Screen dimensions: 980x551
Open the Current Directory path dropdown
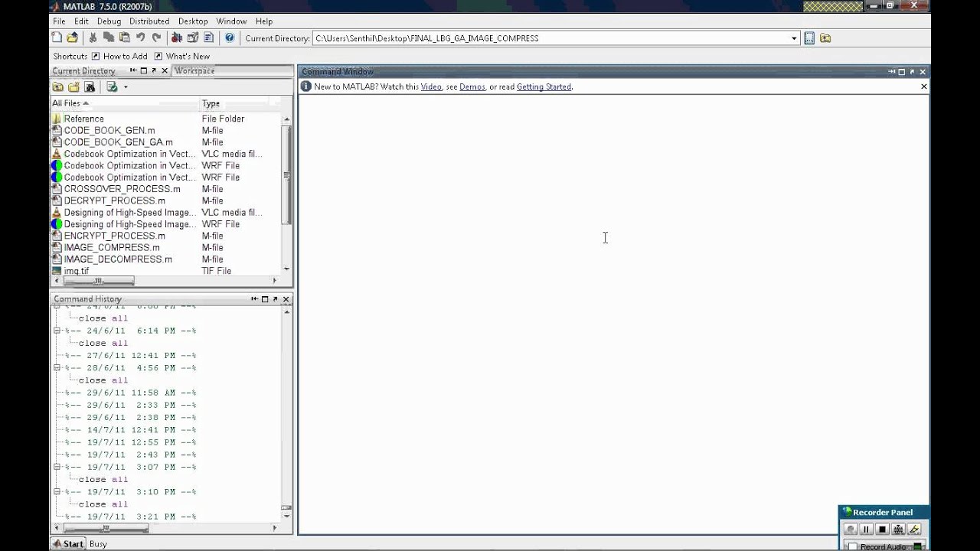tap(794, 38)
